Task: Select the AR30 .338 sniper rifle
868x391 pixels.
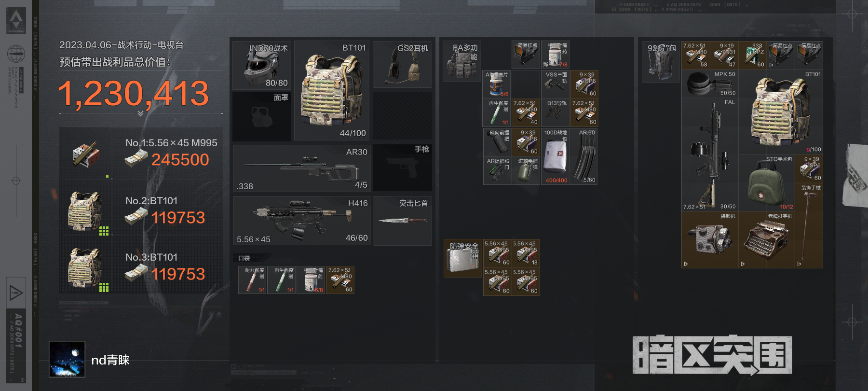Action: click(302, 168)
